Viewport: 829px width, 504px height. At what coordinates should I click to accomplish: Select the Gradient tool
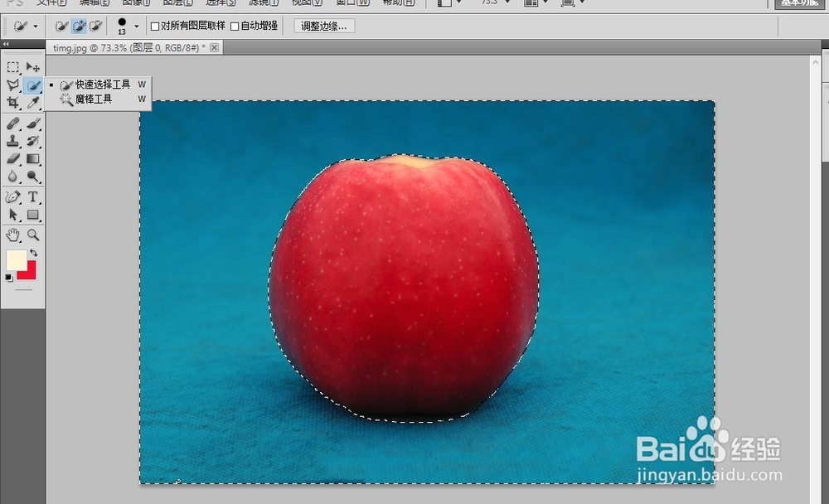33,158
